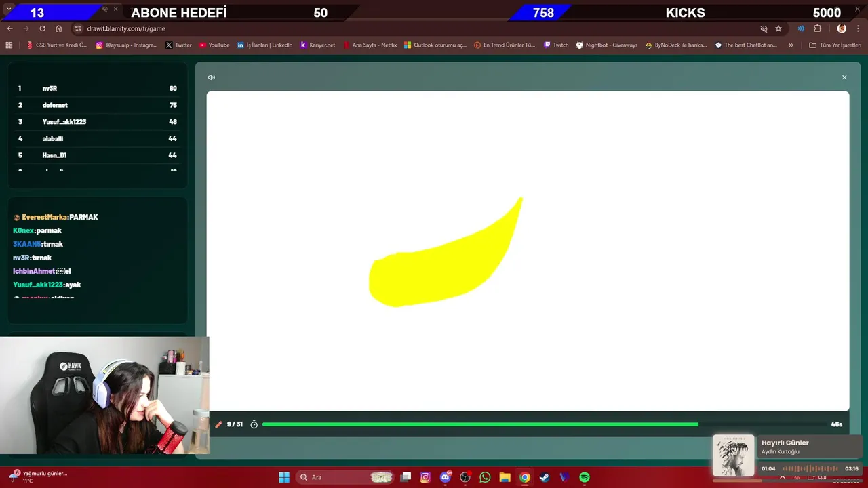Select defernet on the leaderboard
This screenshot has width=868, height=488.
coord(97,105)
